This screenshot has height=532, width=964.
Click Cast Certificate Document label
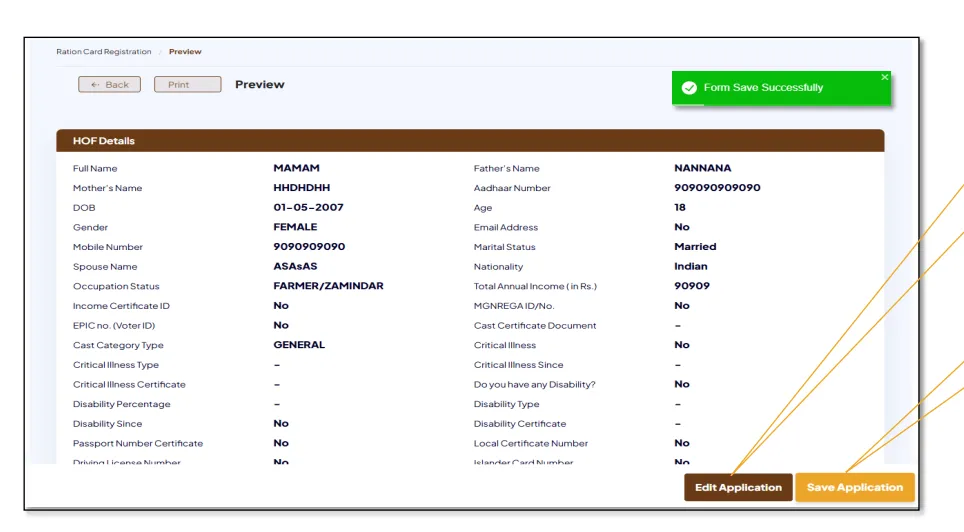click(535, 325)
